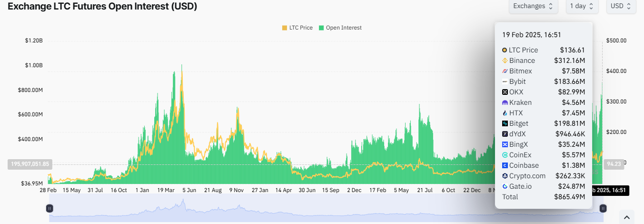
Task: Toggle the LTC Price legend series
Action: [297, 28]
